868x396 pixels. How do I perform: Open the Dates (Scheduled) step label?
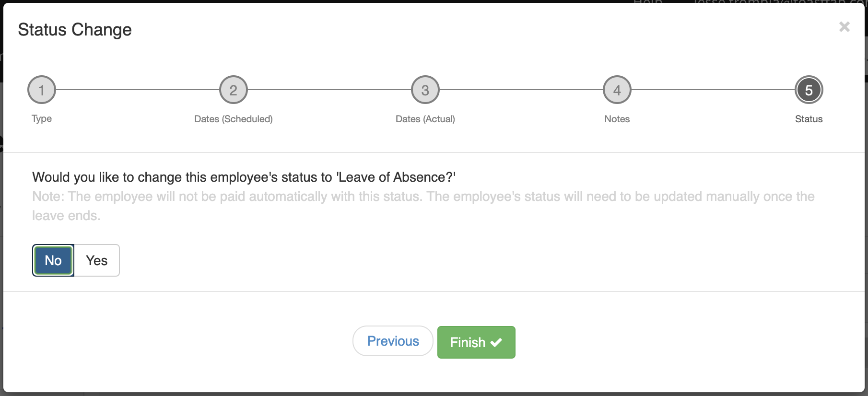tap(234, 119)
